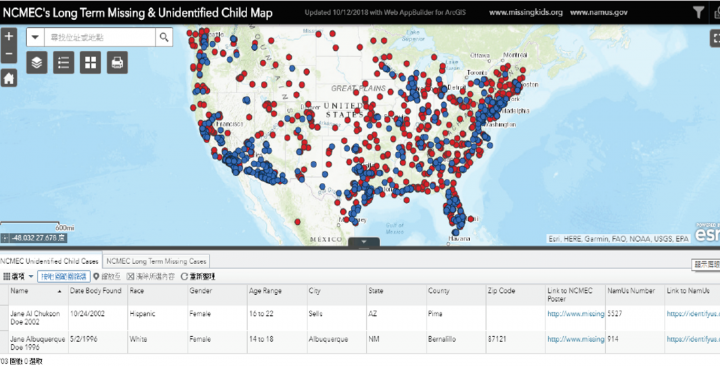
Task: Open the print widget
Action: [117, 62]
